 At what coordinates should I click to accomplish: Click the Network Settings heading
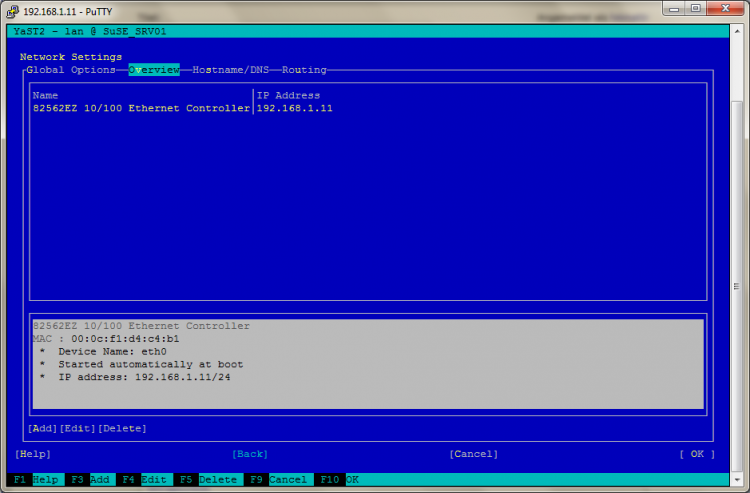coord(71,57)
